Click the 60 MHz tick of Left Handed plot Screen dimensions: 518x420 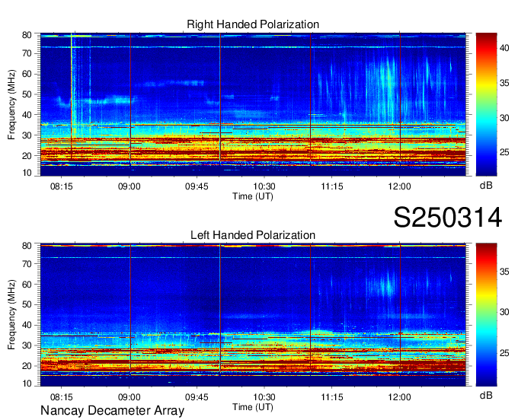27,285
